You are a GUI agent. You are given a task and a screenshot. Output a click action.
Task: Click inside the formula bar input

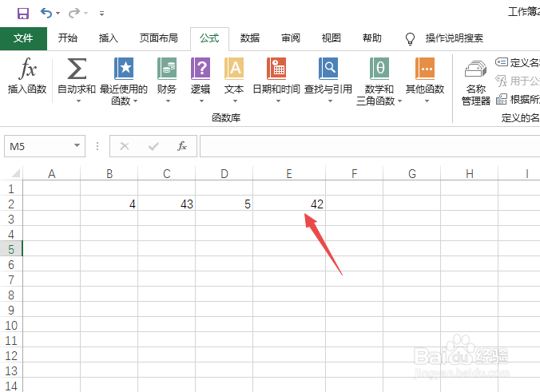[x=370, y=146]
